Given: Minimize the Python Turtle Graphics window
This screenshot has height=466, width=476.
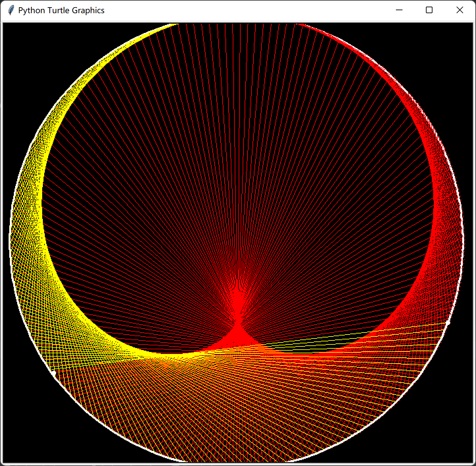Looking at the screenshot, I should coord(399,10).
